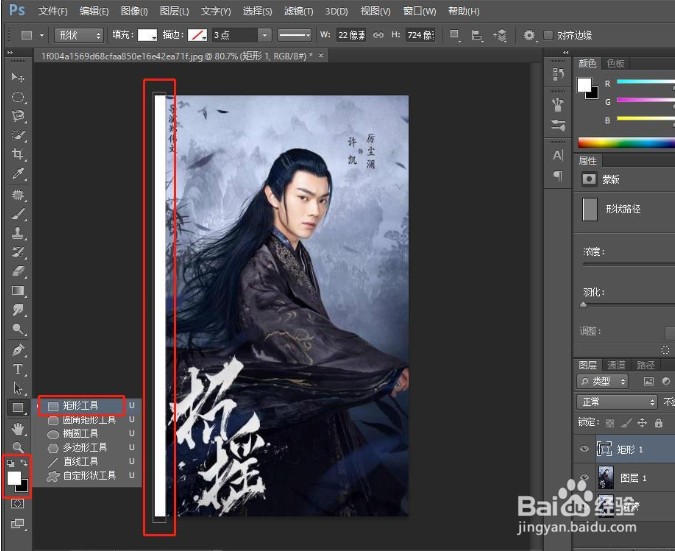Collapse the right panel dock
This screenshot has height=551, width=675.
[x=566, y=52]
